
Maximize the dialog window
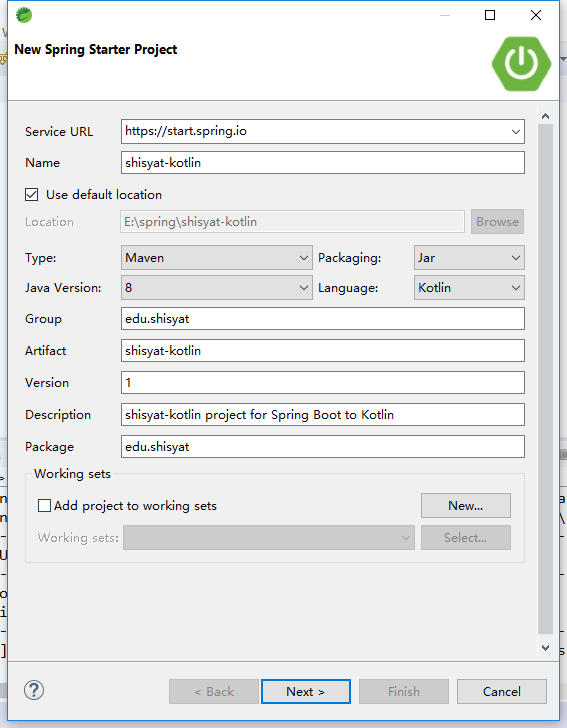coord(490,15)
